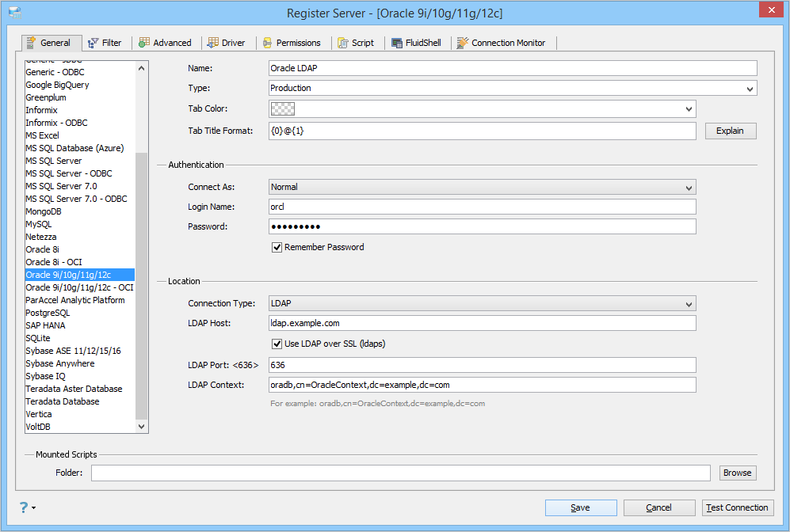The height and width of the screenshot is (532, 790).
Task: Open the Tab Color swatch picker
Action: click(x=483, y=108)
